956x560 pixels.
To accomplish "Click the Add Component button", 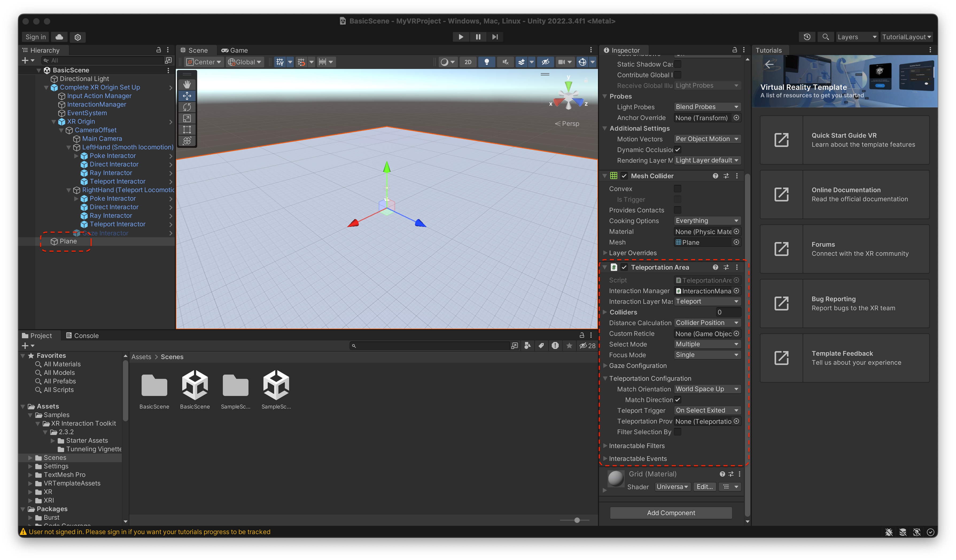I will pos(671,512).
